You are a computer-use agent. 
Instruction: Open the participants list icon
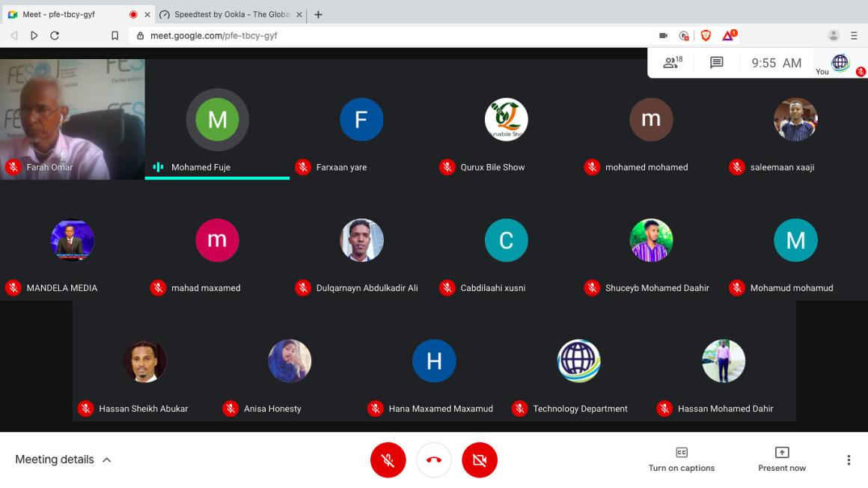(x=672, y=63)
